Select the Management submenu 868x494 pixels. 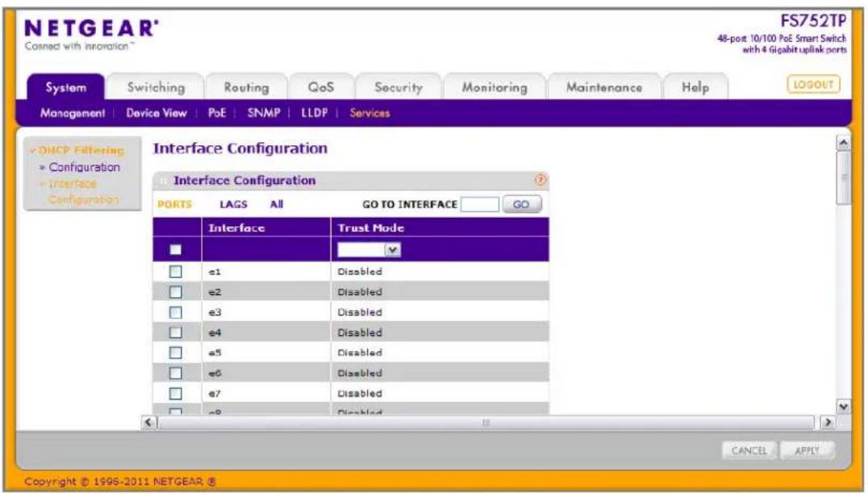(73, 113)
